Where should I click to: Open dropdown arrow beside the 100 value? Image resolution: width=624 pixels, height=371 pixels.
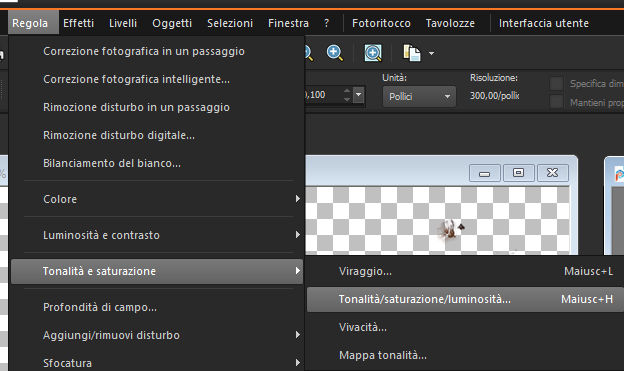click(x=359, y=95)
